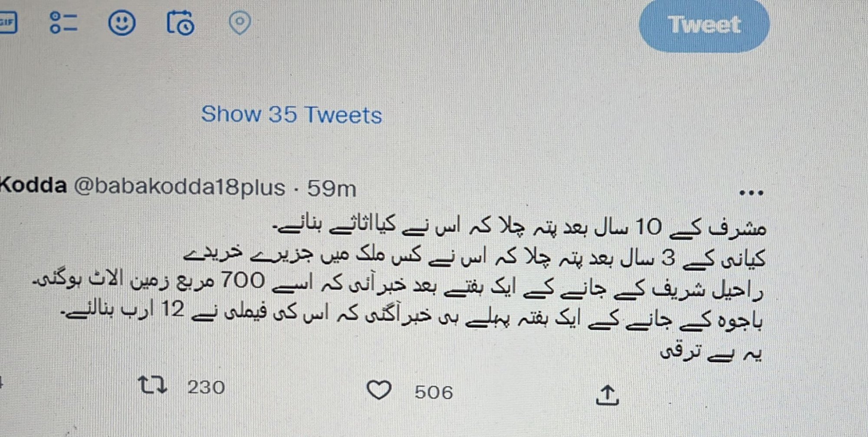Add a GIF to the tweet
The image size is (868, 437).
pos(8,22)
